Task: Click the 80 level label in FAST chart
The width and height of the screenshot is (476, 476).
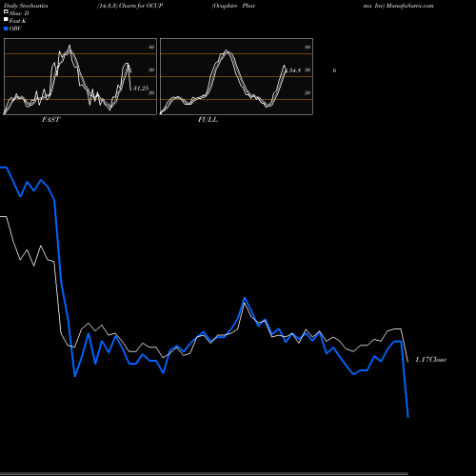Action: pyautogui.click(x=151, y=47)
